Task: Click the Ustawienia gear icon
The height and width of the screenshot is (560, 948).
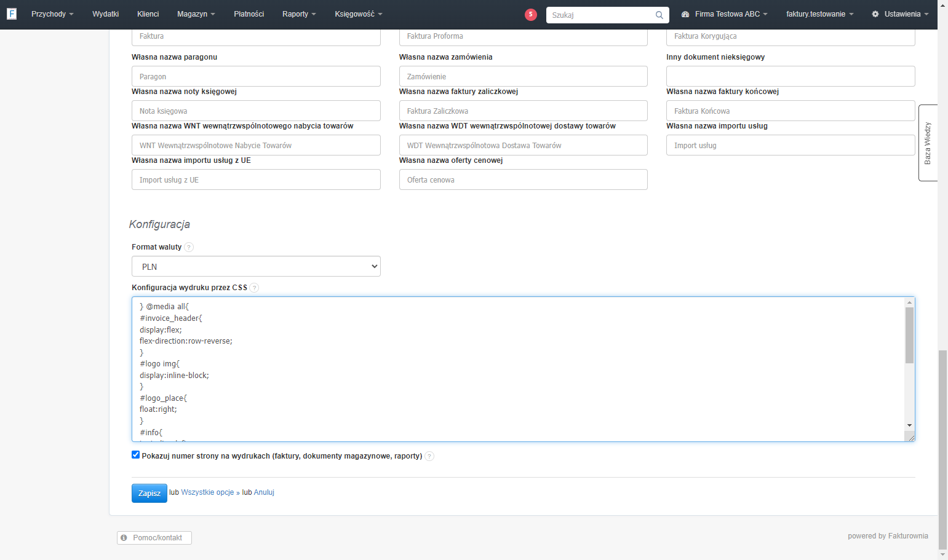Action: pos(875,14)
